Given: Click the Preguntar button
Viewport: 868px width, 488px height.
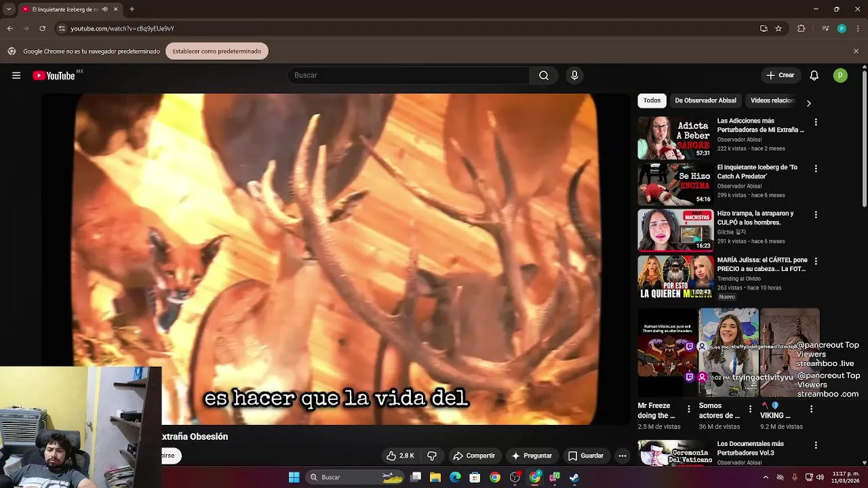Looking at the screenshot, I should point(532,455).
